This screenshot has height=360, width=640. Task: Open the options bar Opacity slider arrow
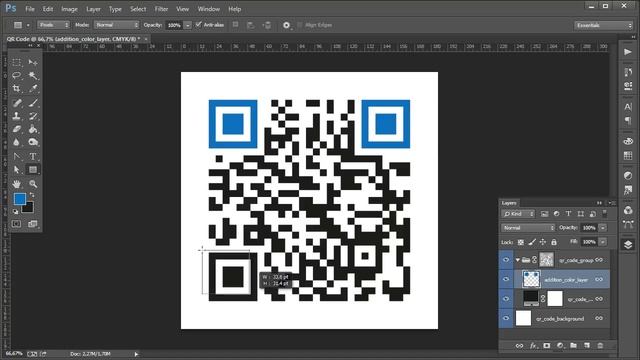point(188,25)
